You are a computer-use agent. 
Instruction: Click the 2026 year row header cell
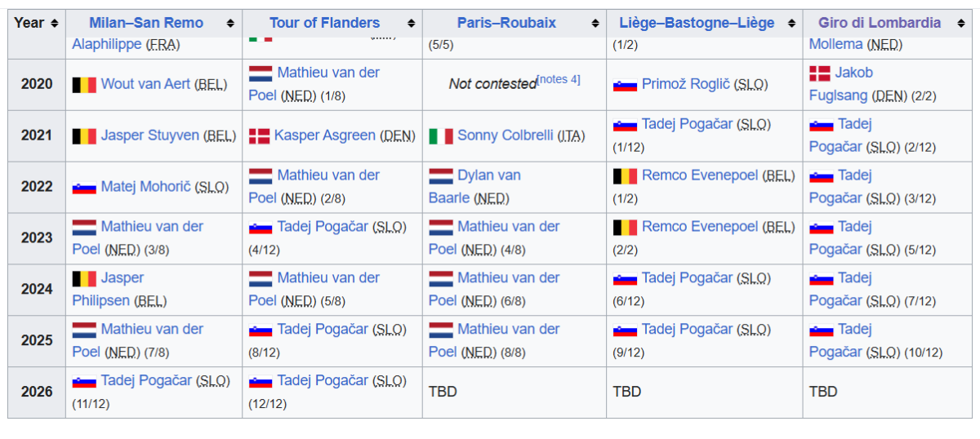pyautogui.click(x=37, y=392)
